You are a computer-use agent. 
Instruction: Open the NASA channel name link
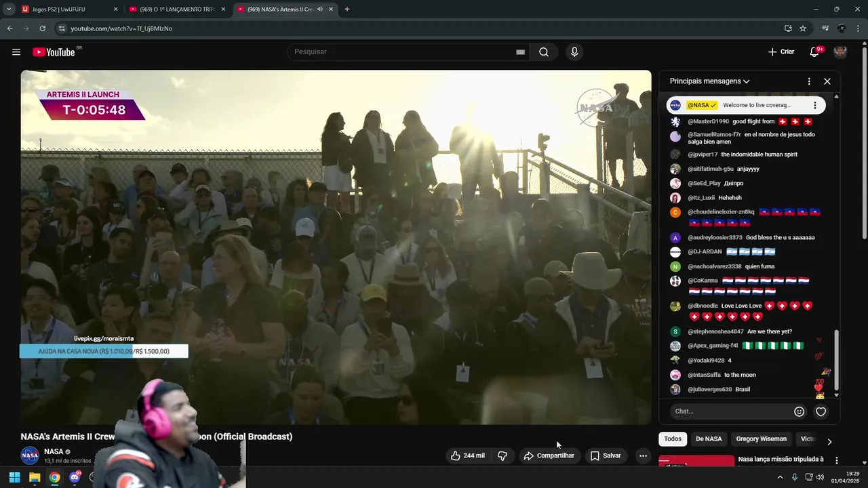(x=54, y=451)
